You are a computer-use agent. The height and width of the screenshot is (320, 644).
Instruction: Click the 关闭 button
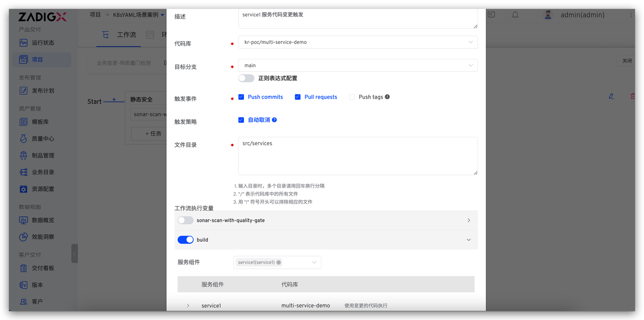pos(626,60)
